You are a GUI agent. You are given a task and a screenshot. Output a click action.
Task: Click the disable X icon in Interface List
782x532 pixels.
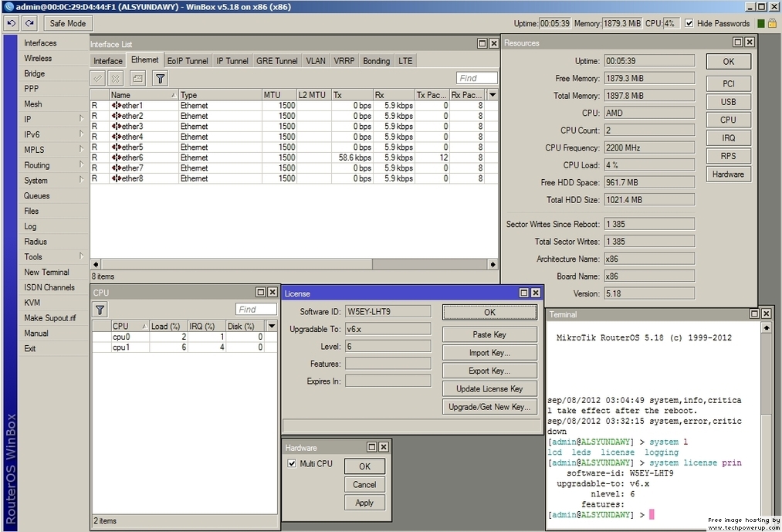point(115,78)
